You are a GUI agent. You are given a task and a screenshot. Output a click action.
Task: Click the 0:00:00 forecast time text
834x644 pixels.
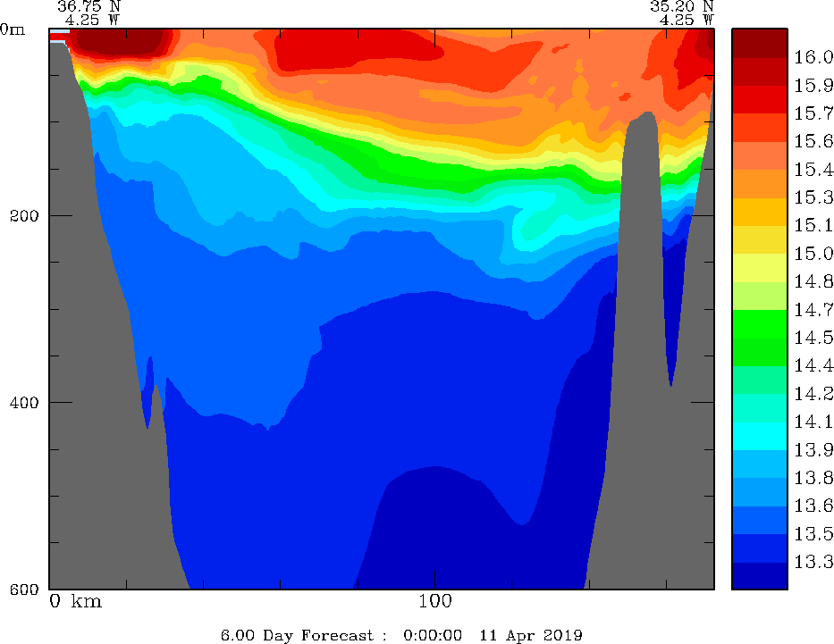tap(433, 635)
